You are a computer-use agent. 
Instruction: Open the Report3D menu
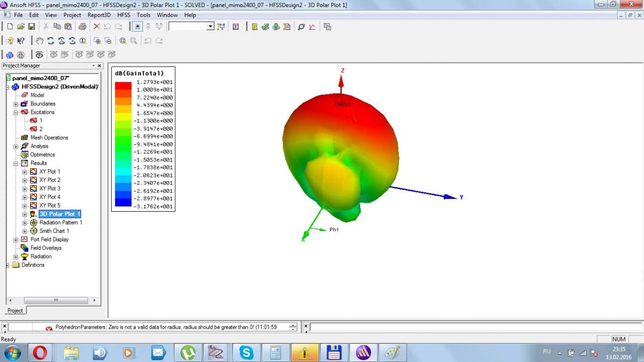pyautogui.click(x=99, y=15)
